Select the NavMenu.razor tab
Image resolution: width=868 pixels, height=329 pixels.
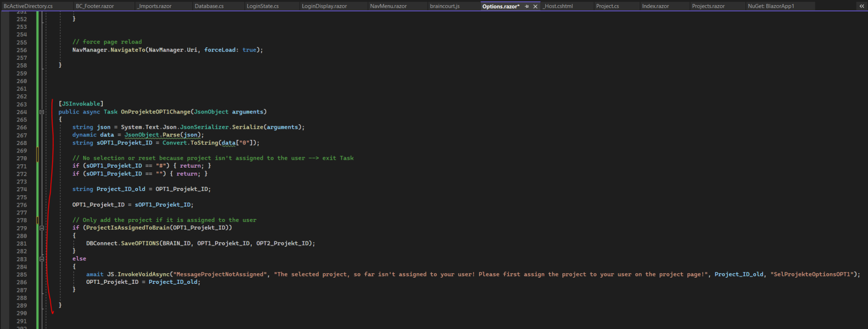(x=388, y=6)
